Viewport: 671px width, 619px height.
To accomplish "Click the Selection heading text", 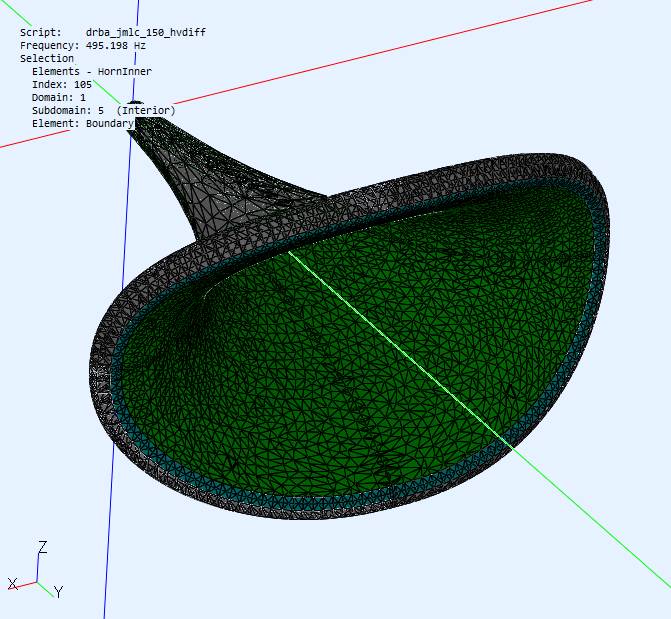I will click(47, 58).
